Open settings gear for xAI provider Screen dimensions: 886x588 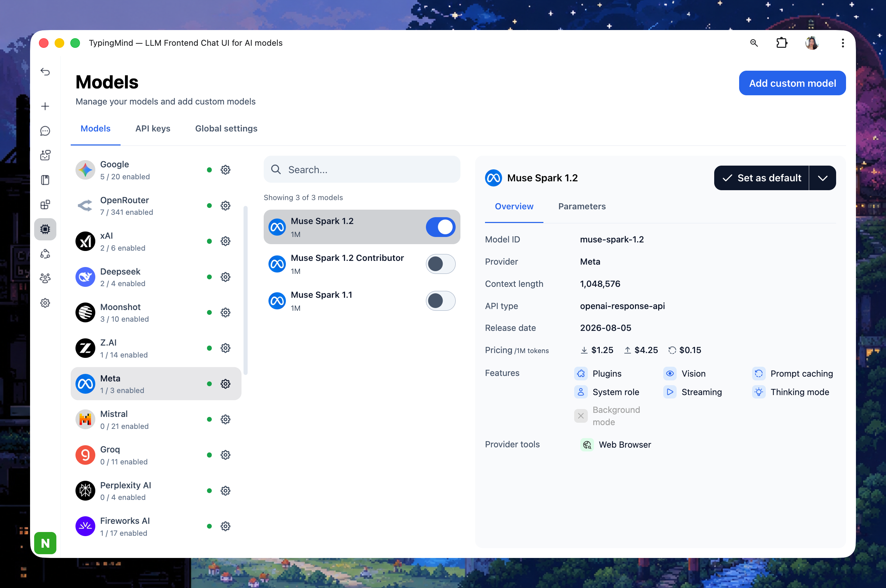click(225, 241)
